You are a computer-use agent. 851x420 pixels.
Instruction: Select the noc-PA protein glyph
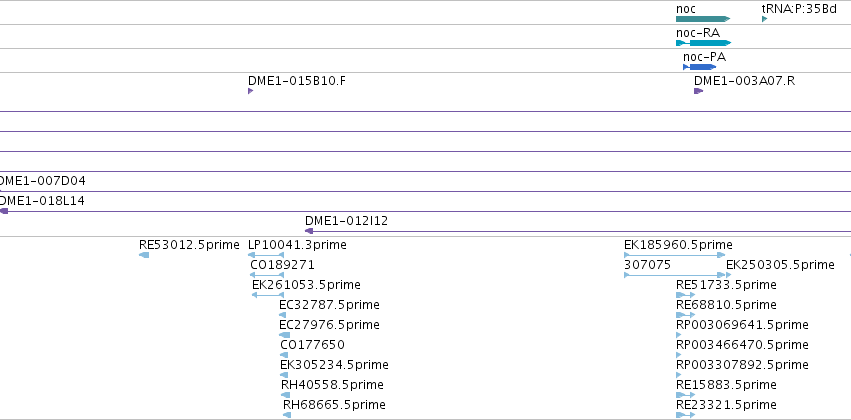[x=700, y=67]
